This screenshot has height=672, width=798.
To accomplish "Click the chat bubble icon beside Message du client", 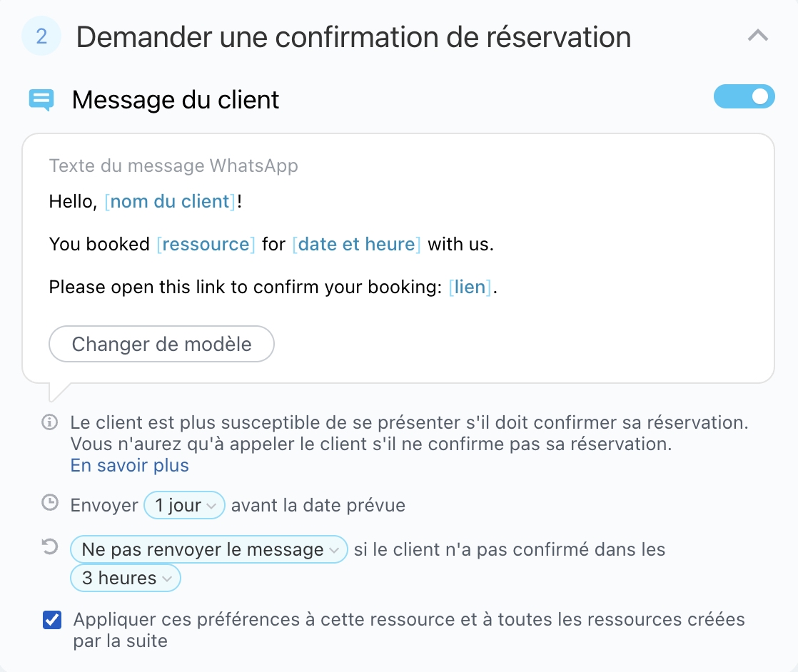I will [x=41, y=100].
